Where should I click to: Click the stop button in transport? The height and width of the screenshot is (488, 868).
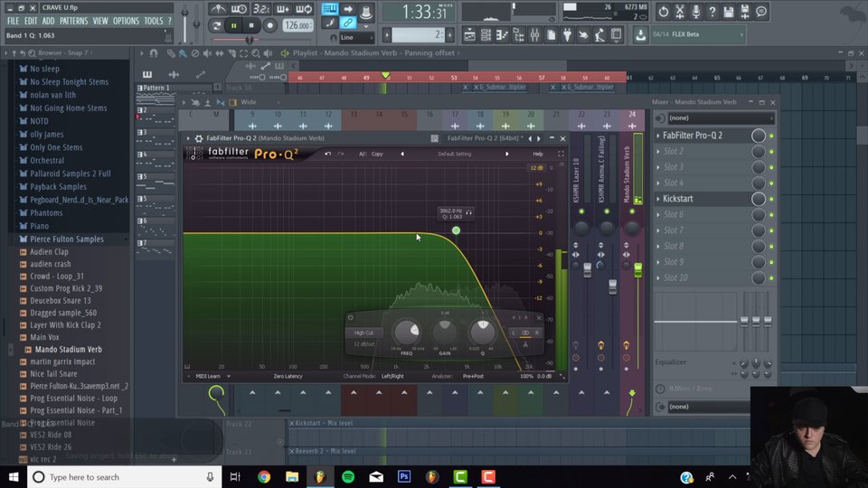pyautogui.click(x=251, y=25)
